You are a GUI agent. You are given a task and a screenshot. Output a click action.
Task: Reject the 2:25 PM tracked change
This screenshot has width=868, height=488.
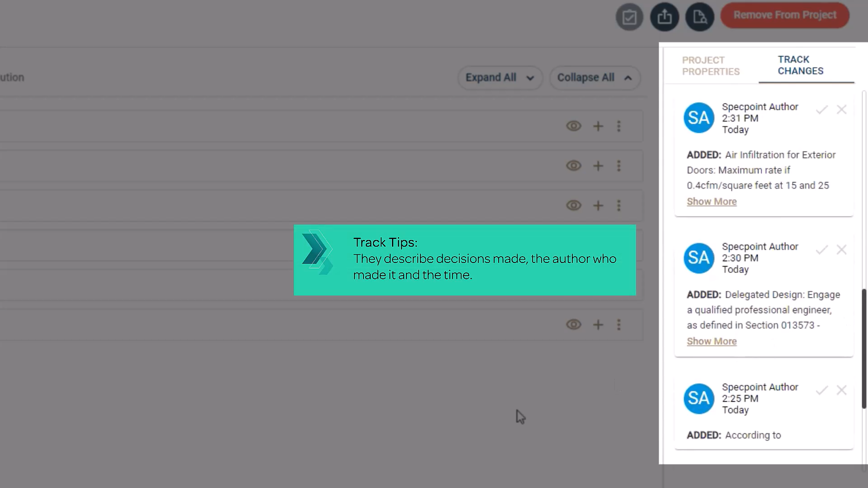click(841, 390)
